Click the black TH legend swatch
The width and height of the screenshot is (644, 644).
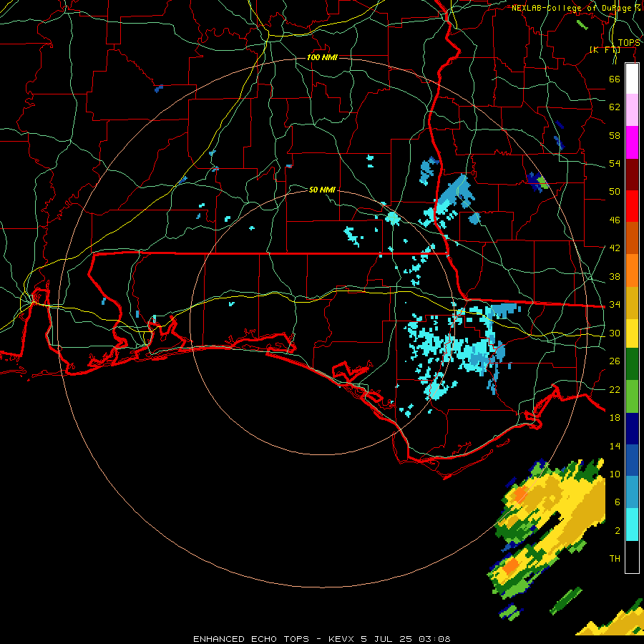coord(632,557)
